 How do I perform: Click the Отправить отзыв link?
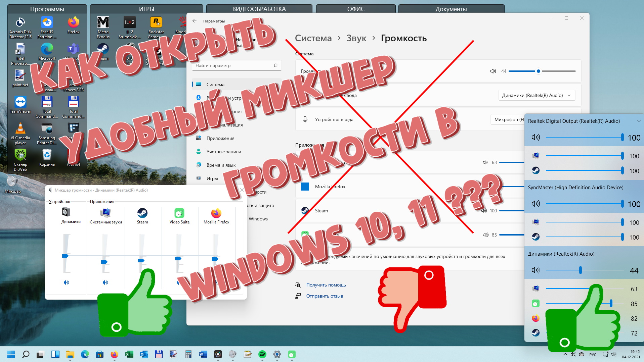point(324,296)
